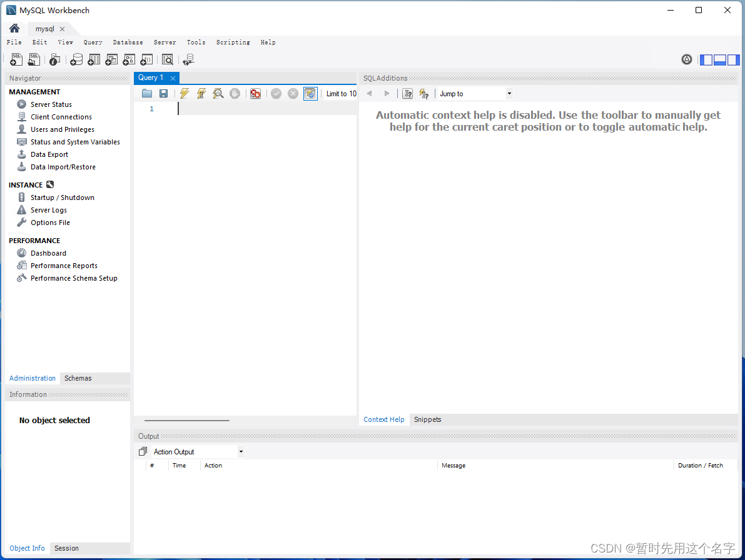Rollback the current transaction icon
This screenshot has height=560, width=745.
tap(293, 94)
